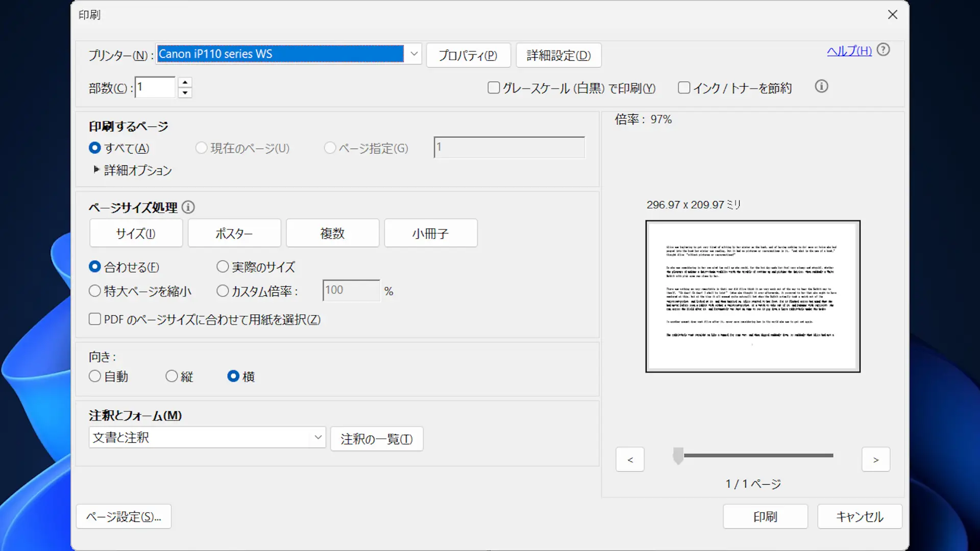The height and width of the screenshot is (551, 980).
Task: Switch to the 複数 tab
Action: pyautogui.click(x=332, y=233)
